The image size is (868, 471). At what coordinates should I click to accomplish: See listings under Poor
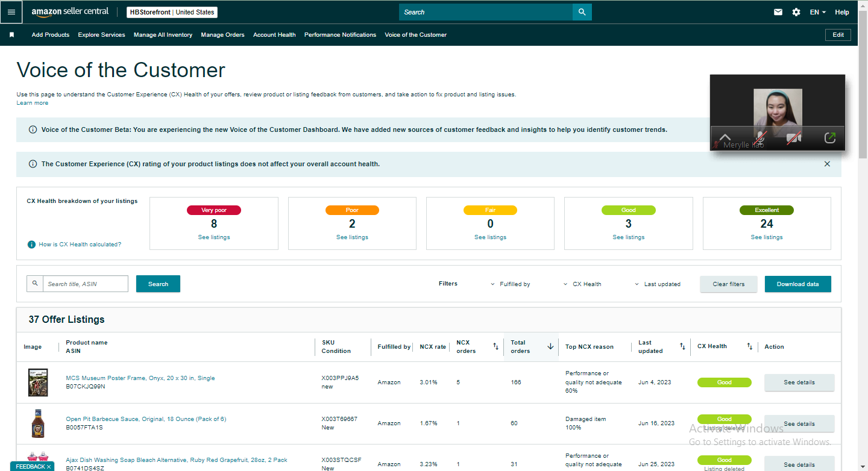tap(352, 237)
